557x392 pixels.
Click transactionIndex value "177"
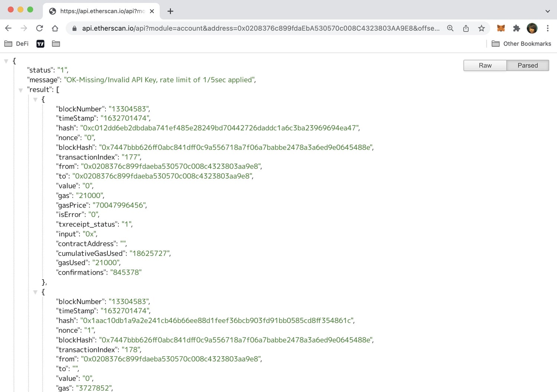(x=131, y=157)
